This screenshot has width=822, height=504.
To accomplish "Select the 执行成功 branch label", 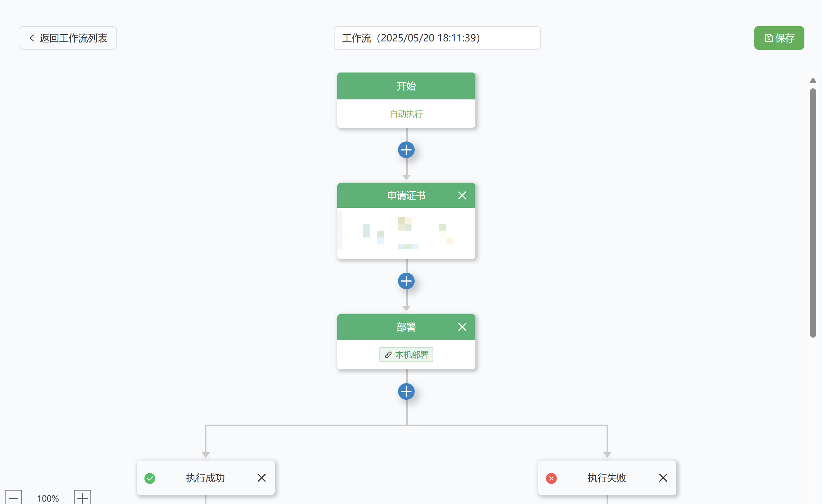I will click(x=205, y=478).
